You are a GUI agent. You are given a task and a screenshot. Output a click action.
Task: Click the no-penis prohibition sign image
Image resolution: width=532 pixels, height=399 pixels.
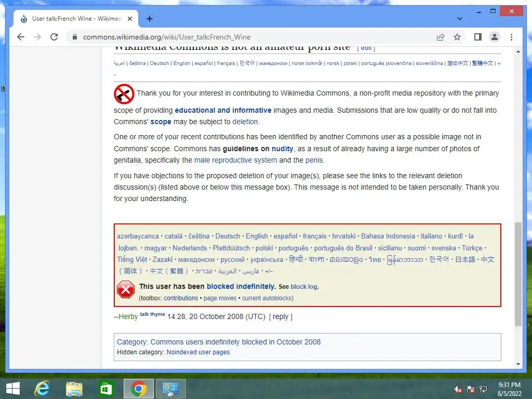[x=124, y=94]
